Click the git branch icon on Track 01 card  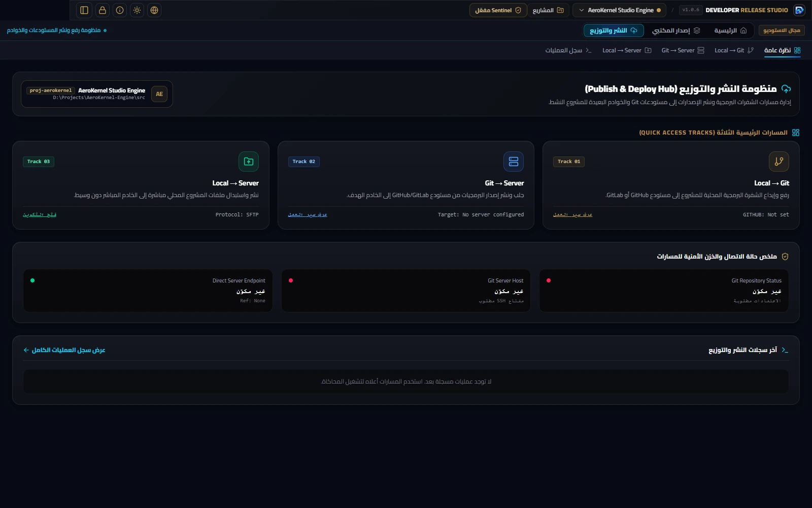(x=779, y=162)
